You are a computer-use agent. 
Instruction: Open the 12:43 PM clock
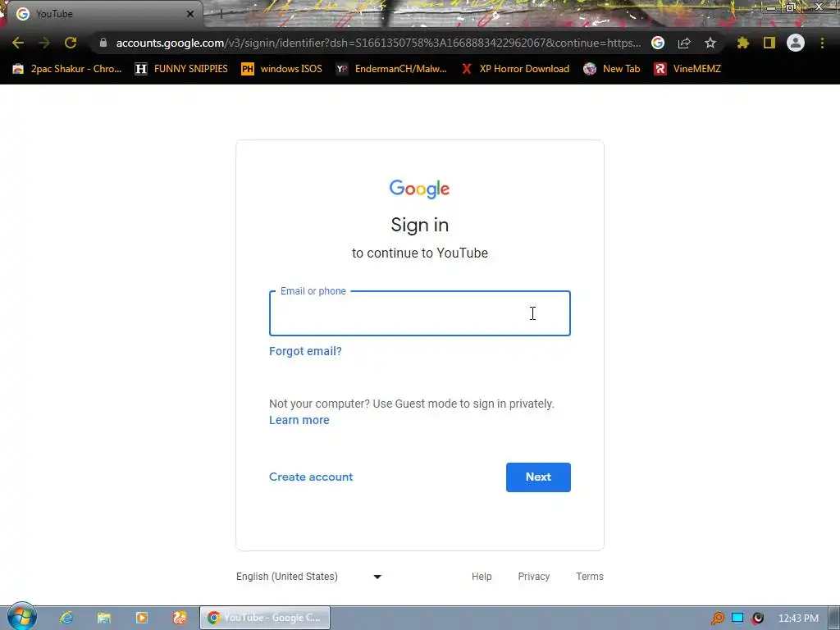pyautogui.click(x=798, y=619)
